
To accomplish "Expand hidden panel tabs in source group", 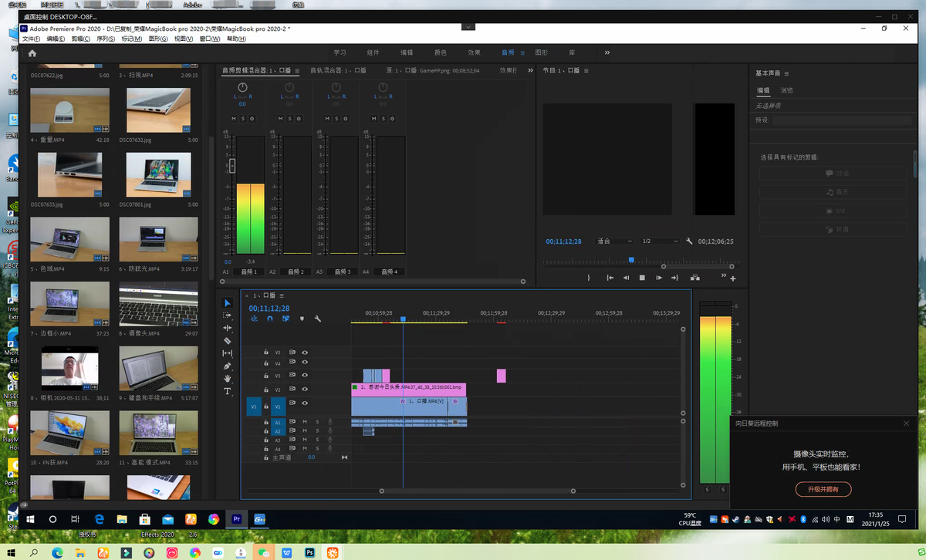I will [530, 70].
